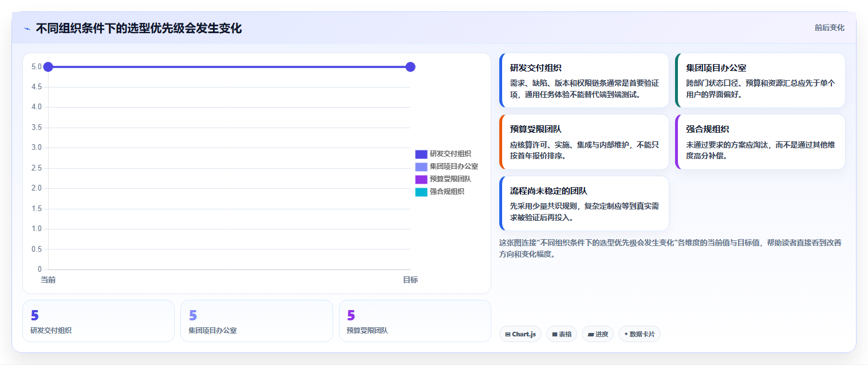Select the 预算受限团队 info card
868x365 pixels.
click(584, 142)
